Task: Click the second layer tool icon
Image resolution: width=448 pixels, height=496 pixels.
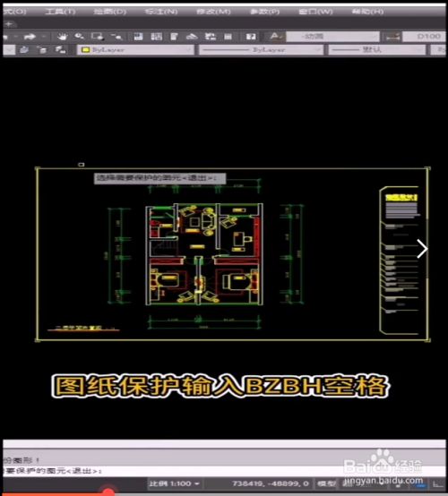Action: click(42, 49)
